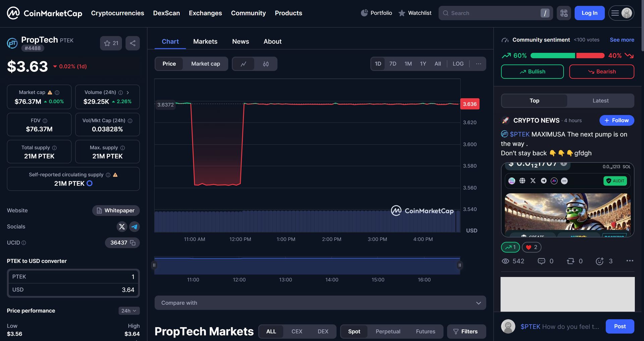The width and height of the screenshot is (644, 341).
Task: Open the chart more options ellipsis
Action: point(478,64)
